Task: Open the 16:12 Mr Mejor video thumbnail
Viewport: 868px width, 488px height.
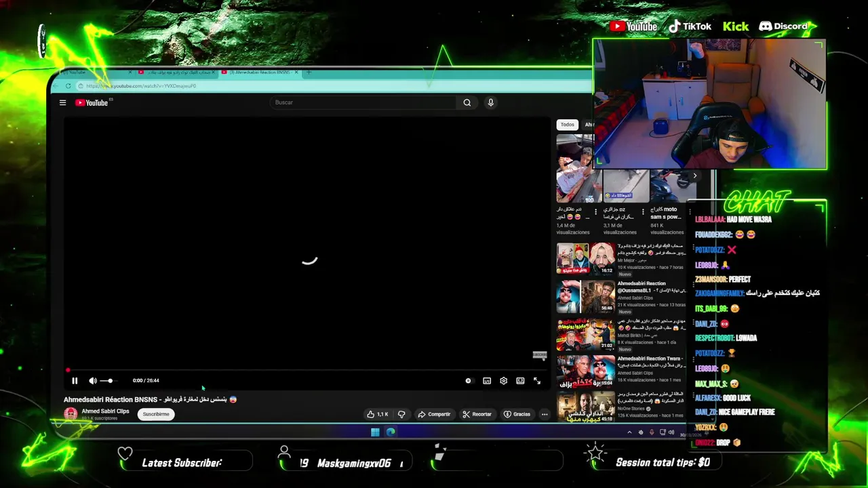Action: [x=585, y=258]
